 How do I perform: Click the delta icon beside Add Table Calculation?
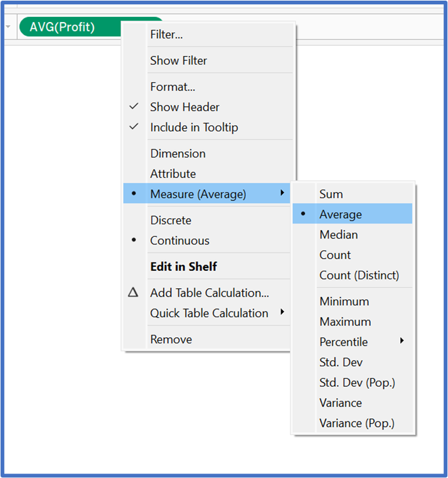pos(133,292)
